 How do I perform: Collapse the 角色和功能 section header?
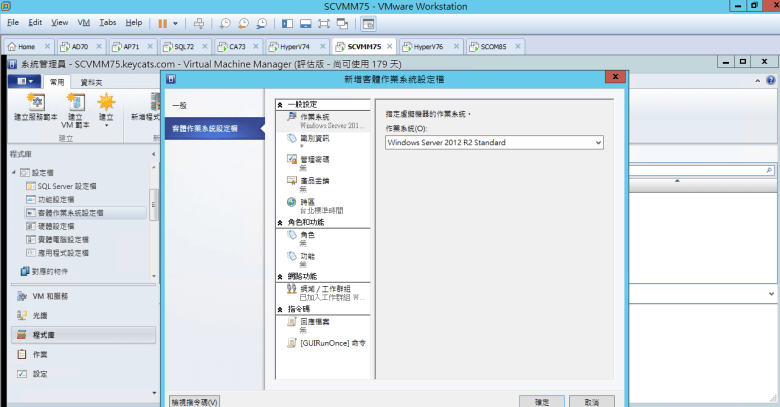point(280,223)
